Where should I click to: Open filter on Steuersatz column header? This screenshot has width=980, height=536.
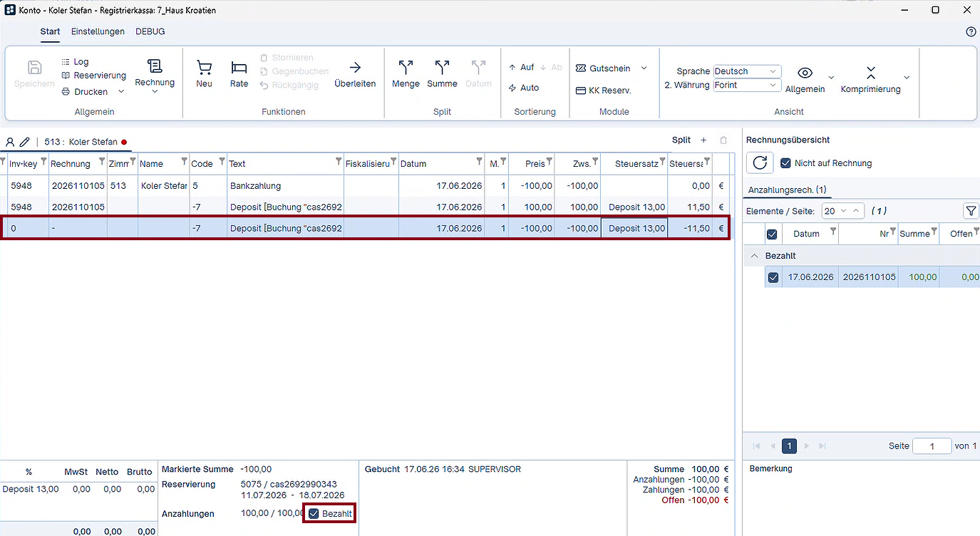pos(662,162)
